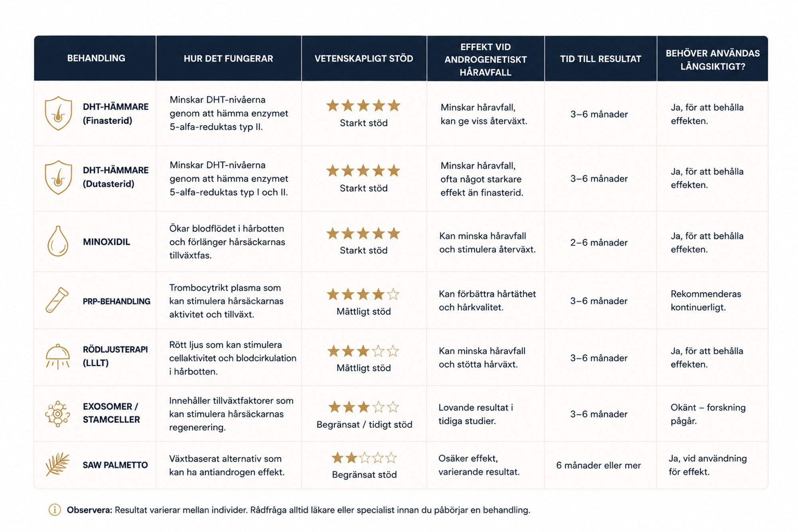Click the Finasterid shield icon
The image size is (798, 532).
coord(58,113)
